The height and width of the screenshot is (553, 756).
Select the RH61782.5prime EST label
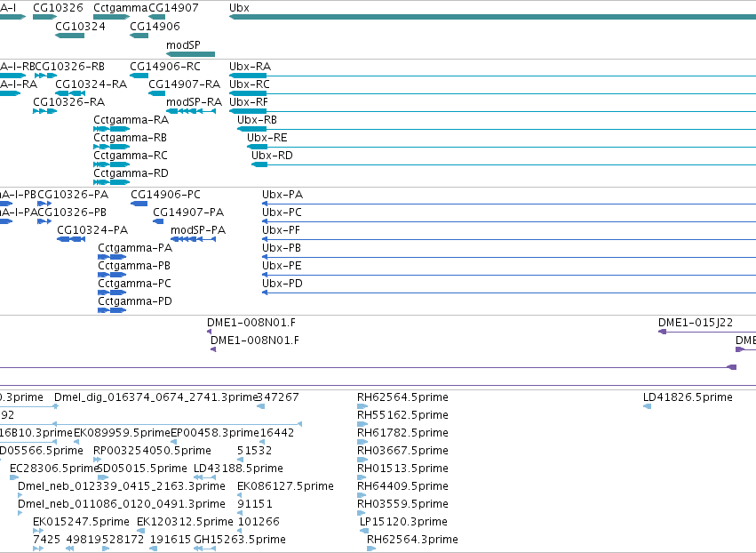402,433
